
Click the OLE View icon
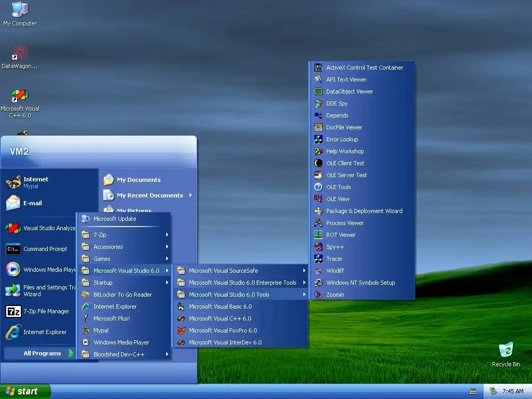[x=318, y=199]
